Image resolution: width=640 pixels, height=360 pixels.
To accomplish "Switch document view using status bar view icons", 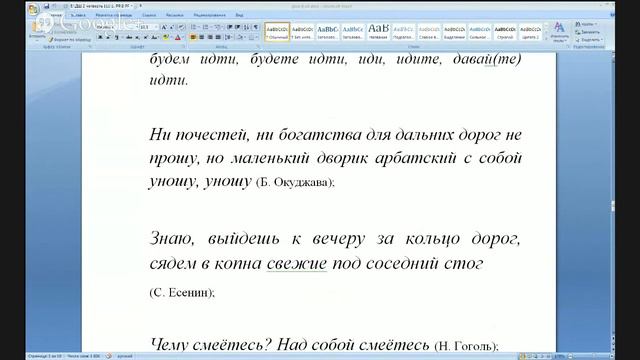I will click(535, 356).
